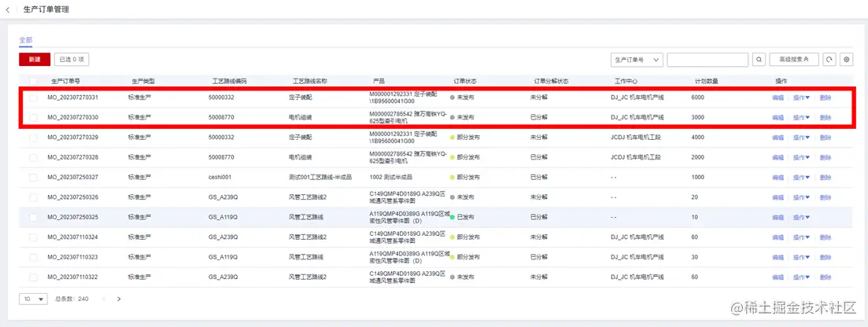Check the box for MO_202307270330
The image size is (868, 327).
pos(33,117)
